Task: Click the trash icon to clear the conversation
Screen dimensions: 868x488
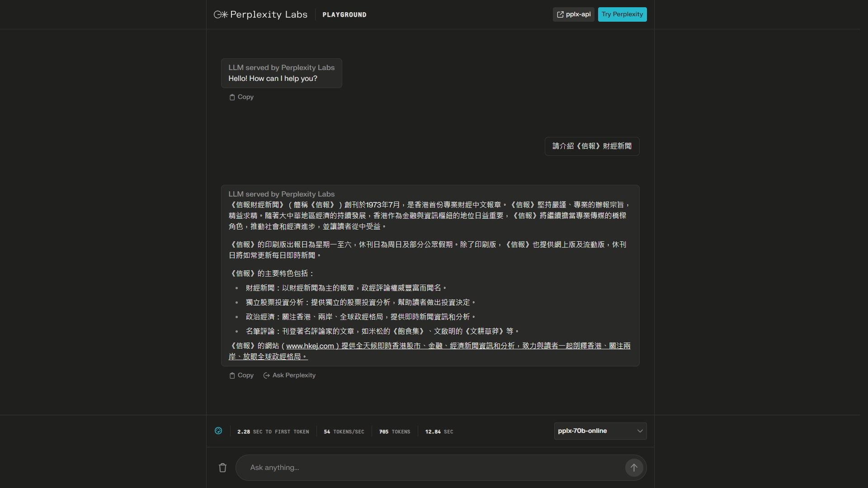Action: pyautogui.click(x=222, y=468)
